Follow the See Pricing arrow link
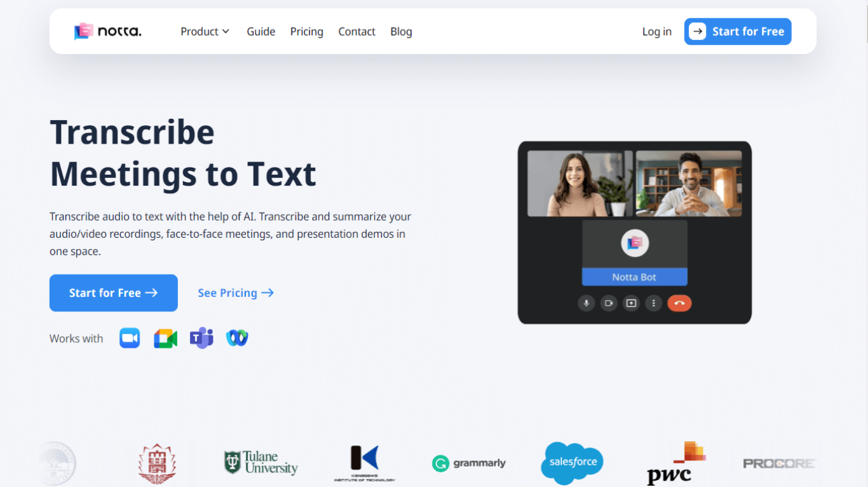This screenshot has height=487, width=868. pyautogui.click(x=236, y=293)
